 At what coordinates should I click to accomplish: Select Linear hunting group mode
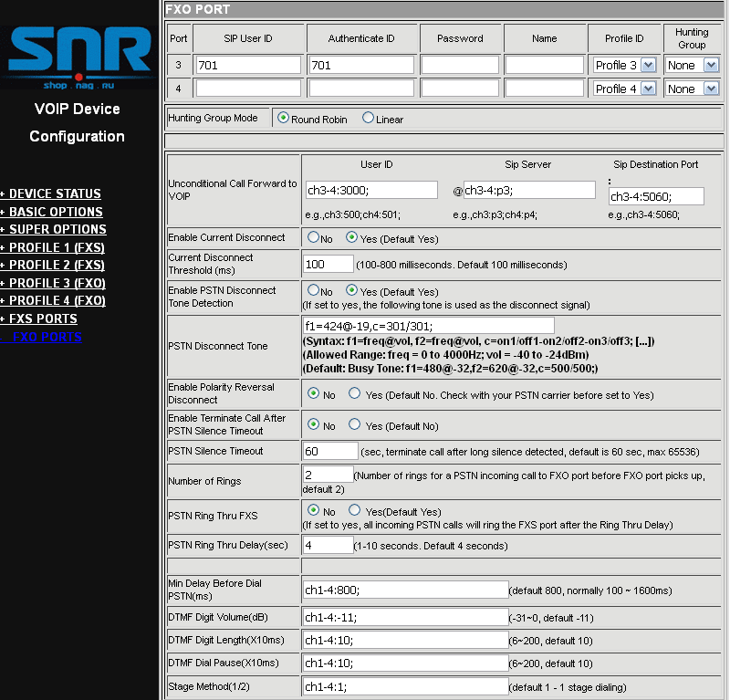tap(369, 118)
